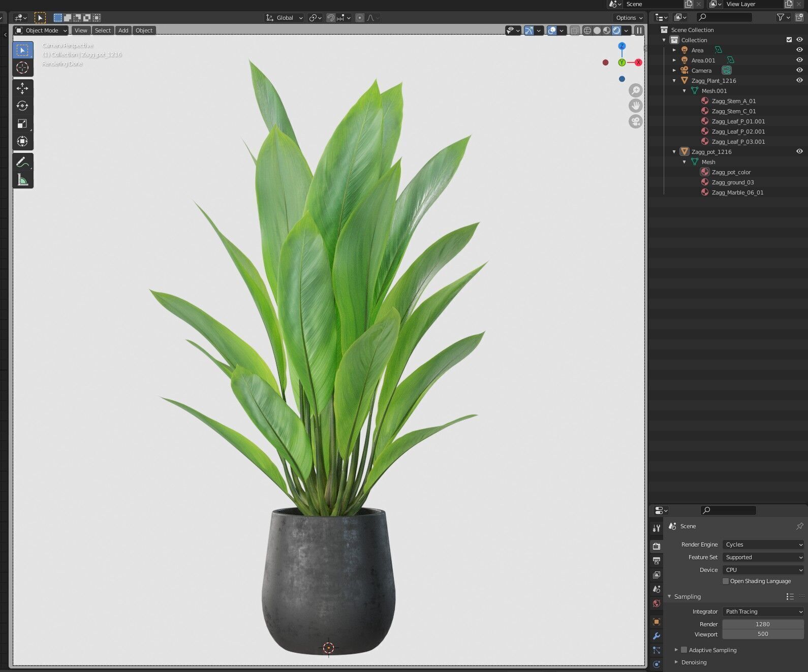Collapse the Zagg_Plant_1216 tree item
808x672 pixels.
coord(674,80)
